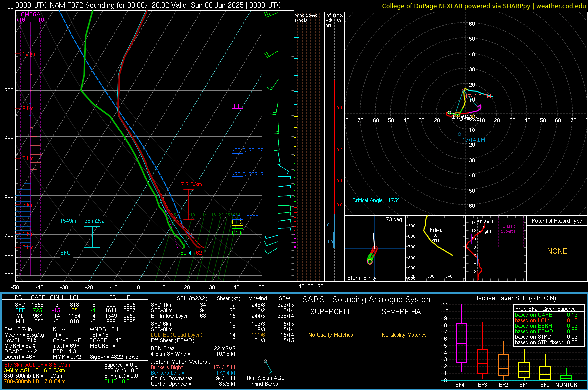The height and width of the screenshot is (390, 588).
Task: Click the red 'Sfc-3km AGL LR = 8.5 C/km' line
Action: coord(37,365)
